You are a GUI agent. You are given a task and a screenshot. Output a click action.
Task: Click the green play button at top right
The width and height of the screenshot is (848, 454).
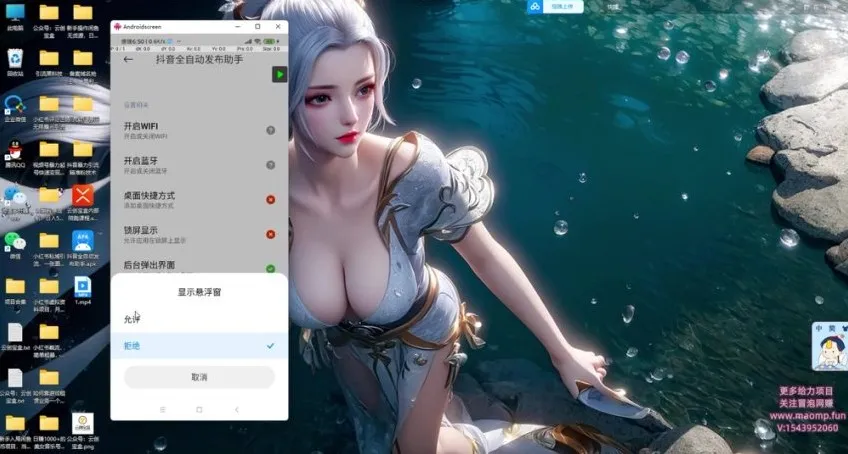280,75
